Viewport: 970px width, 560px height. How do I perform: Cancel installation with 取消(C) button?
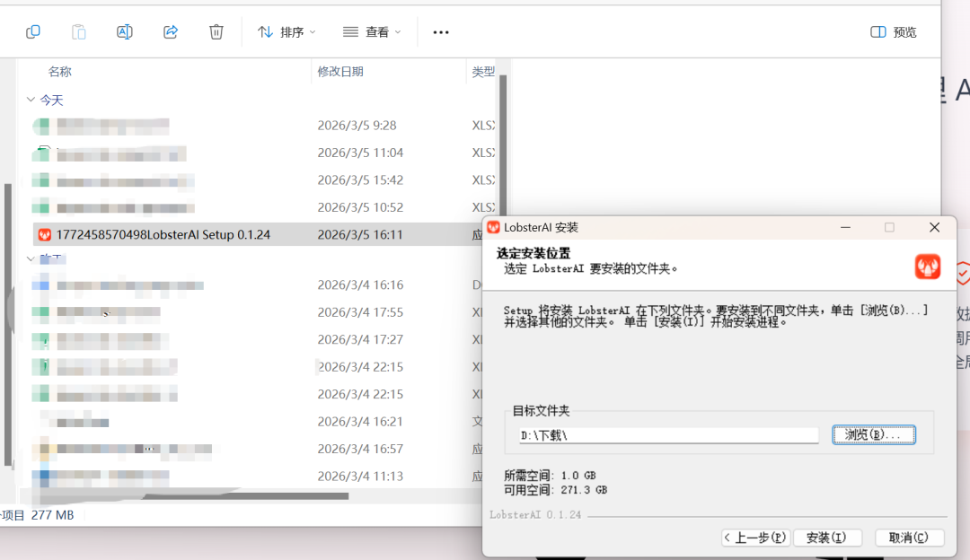pos(909,538)
